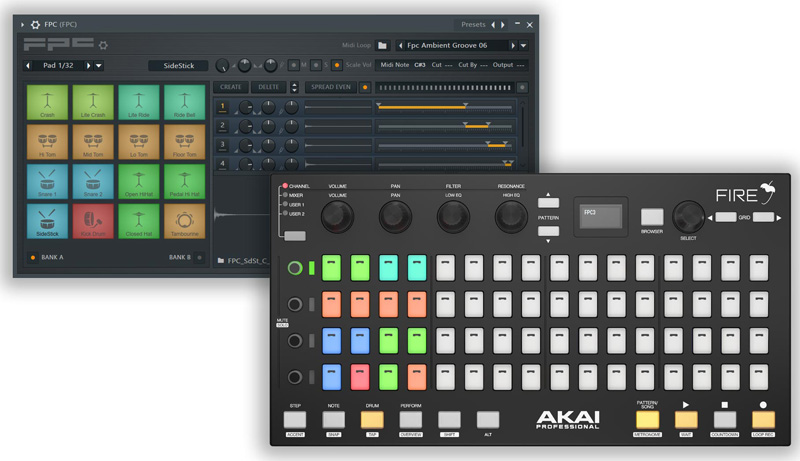Click the Snare 1 pad
800x461 pixels.
tap(47, 182)
